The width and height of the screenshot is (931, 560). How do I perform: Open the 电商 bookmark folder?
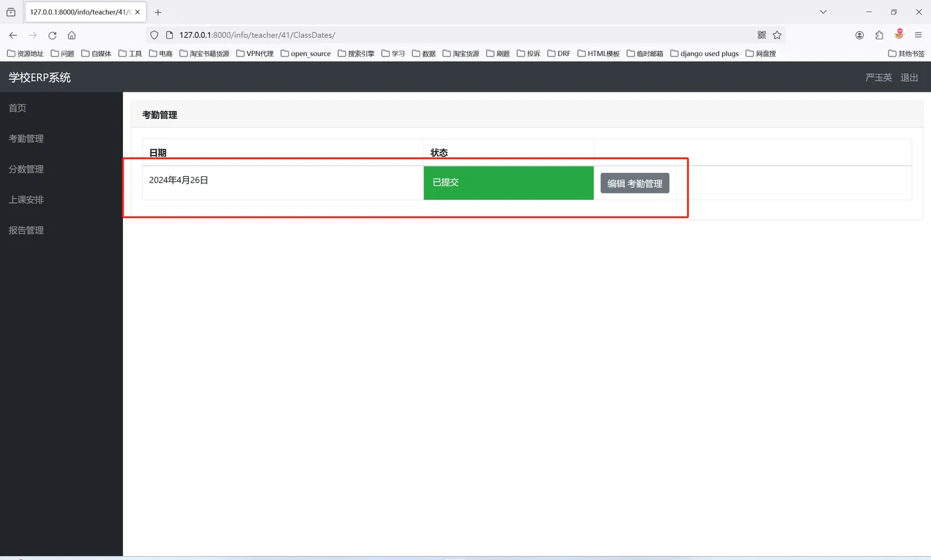(x=161, y=53)
